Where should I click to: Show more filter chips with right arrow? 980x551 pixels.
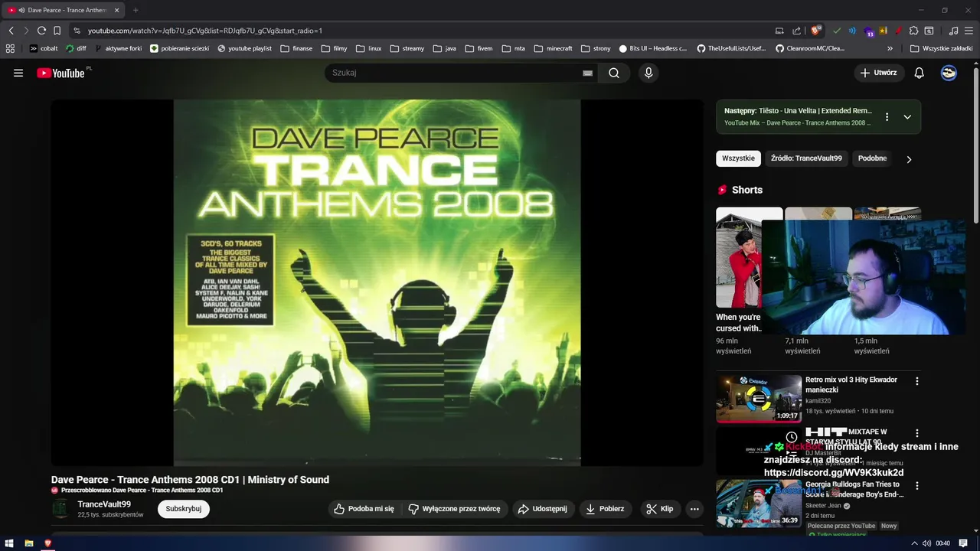909,159
